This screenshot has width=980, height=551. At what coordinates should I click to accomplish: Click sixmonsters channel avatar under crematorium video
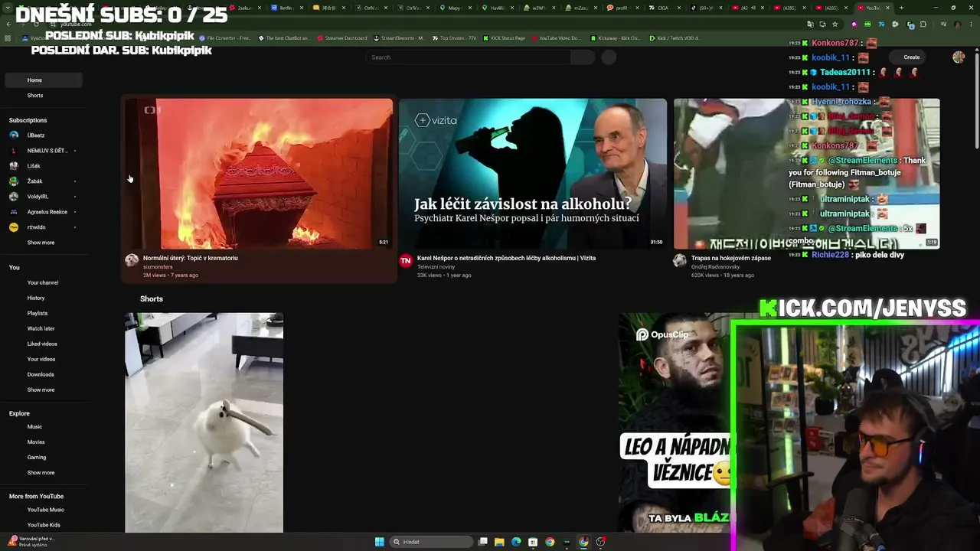[x=132, y=260]
